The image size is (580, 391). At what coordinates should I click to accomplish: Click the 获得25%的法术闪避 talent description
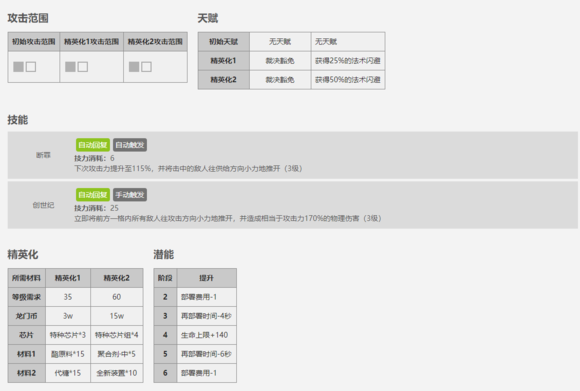coord(348,61)
